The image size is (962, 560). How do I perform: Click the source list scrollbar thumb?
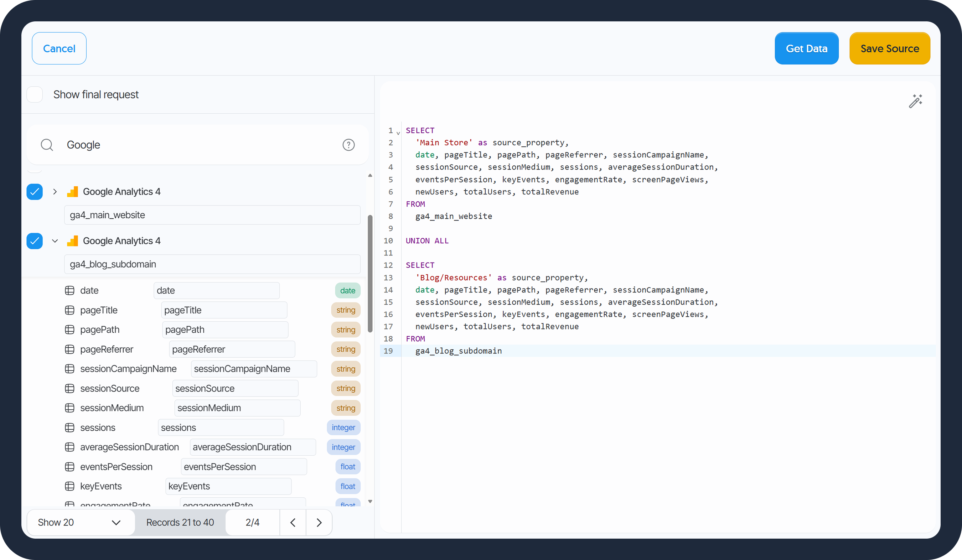[x=370, y=273]
